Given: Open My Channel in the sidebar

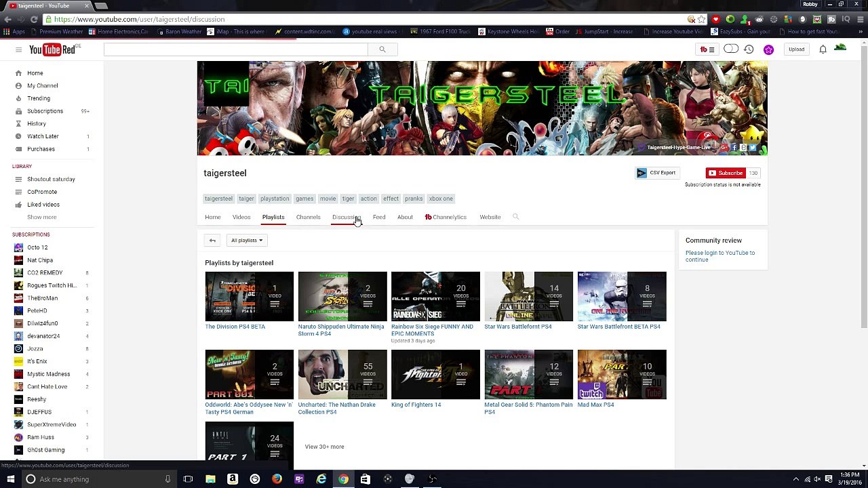Looking at the screenshot, I should [x=42, y=85].
